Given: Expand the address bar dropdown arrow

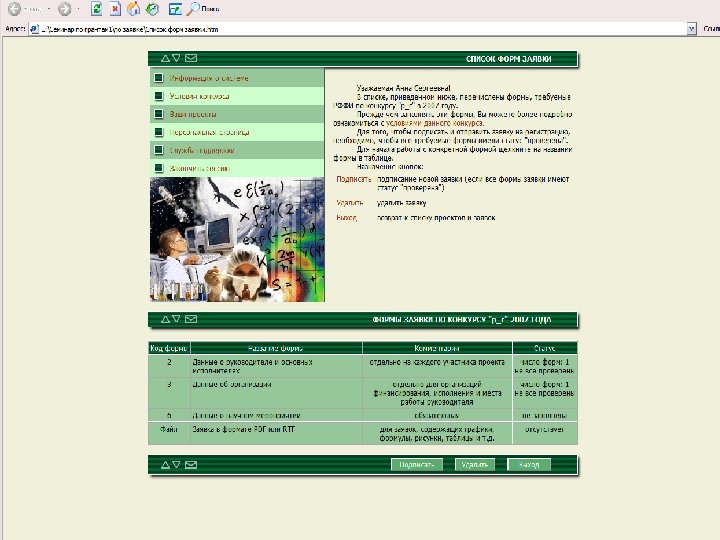Looking at the screenshot, I should 692,29.
